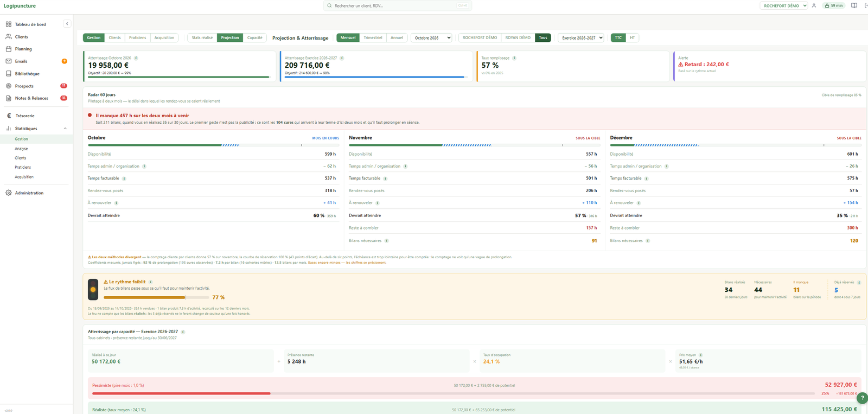Show info icon beside Prix moyen
Viewport: 868px width, 414px height.
point(701,355)
